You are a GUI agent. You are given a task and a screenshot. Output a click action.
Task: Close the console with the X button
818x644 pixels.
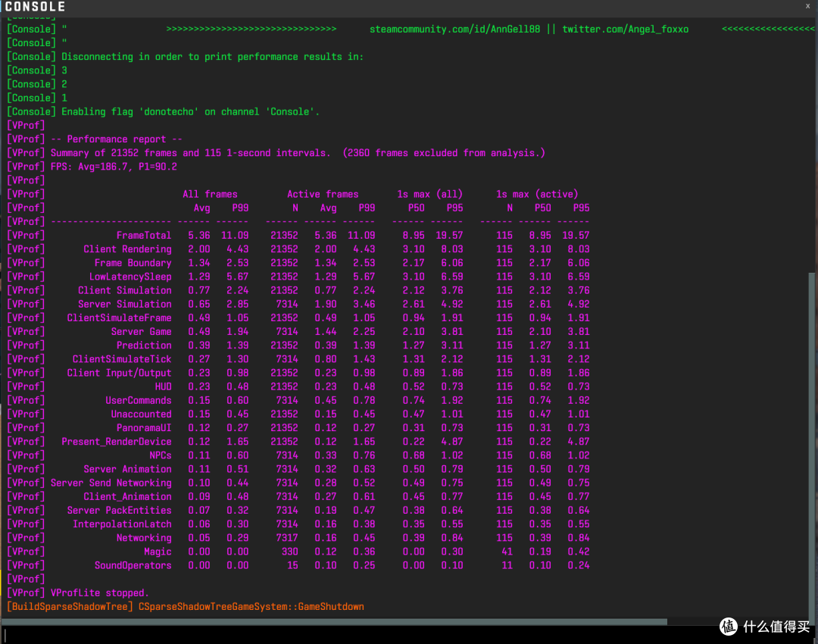coord(809,6)
